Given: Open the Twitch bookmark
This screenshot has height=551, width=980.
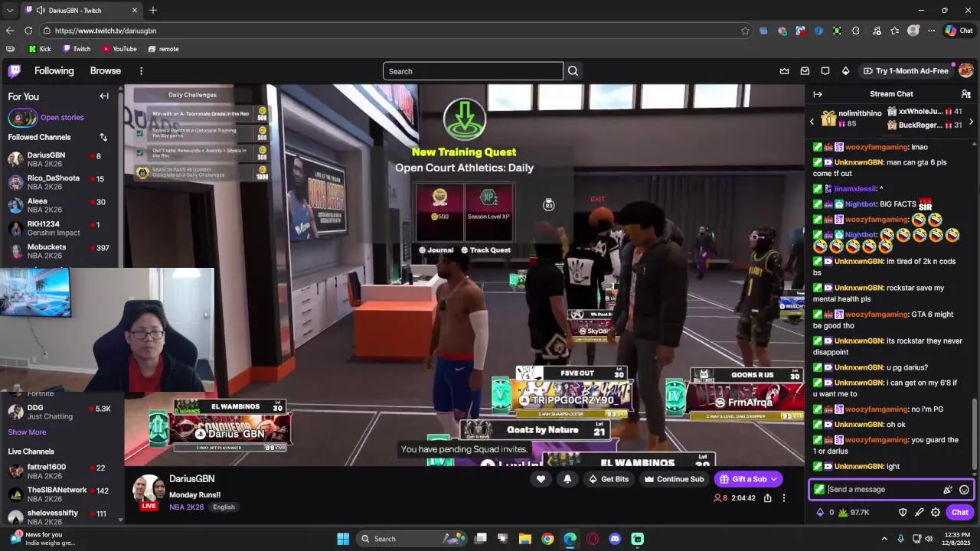Looking at the screenshot, I should click(77, 49).
